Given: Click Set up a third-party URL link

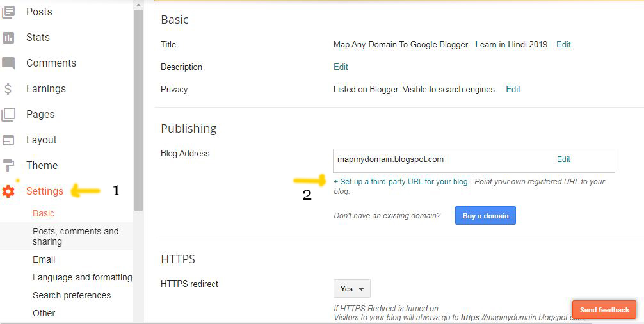Looking at the screenshot, I should 401,181.
